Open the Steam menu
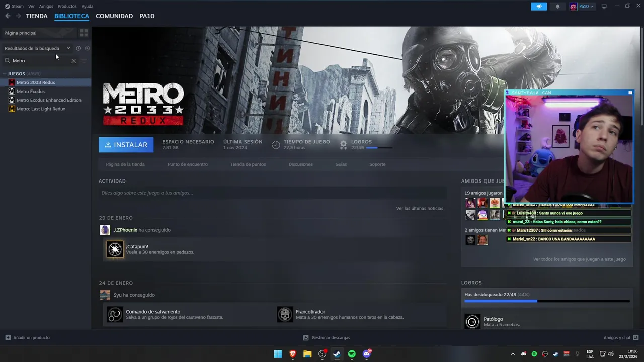Viewport: 644px width, 362px height. click(x=14, y=6)
